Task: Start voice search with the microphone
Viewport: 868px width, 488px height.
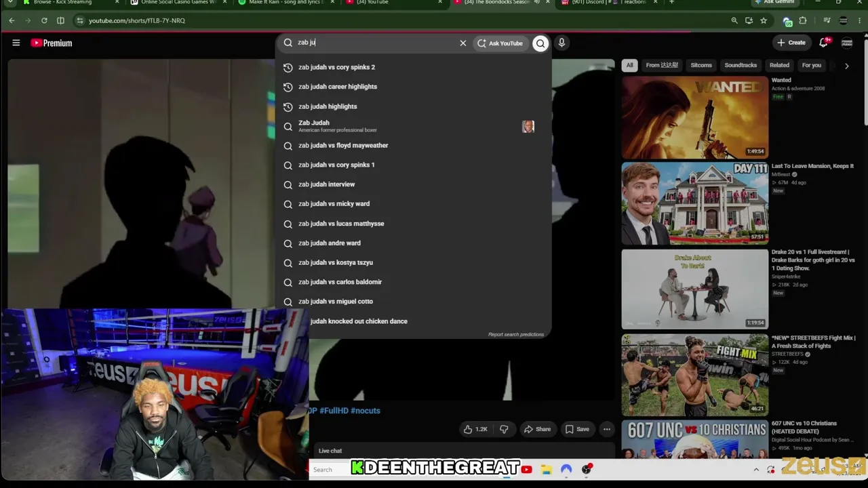Action: [561, 43]
